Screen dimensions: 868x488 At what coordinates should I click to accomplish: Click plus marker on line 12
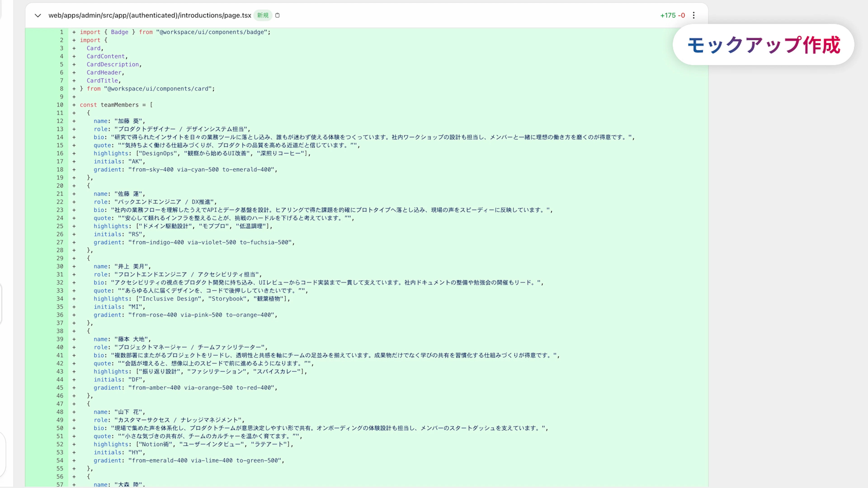[x=74, y=121]
